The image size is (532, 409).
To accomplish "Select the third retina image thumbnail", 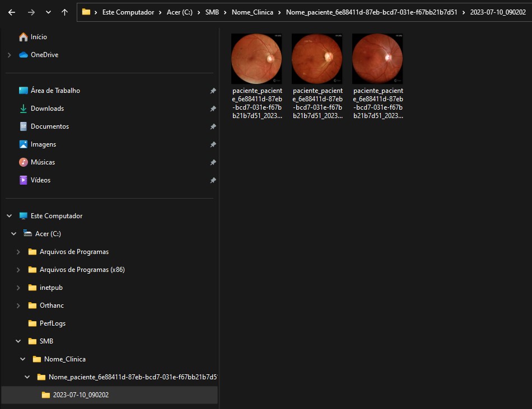I will pos(377,59).
